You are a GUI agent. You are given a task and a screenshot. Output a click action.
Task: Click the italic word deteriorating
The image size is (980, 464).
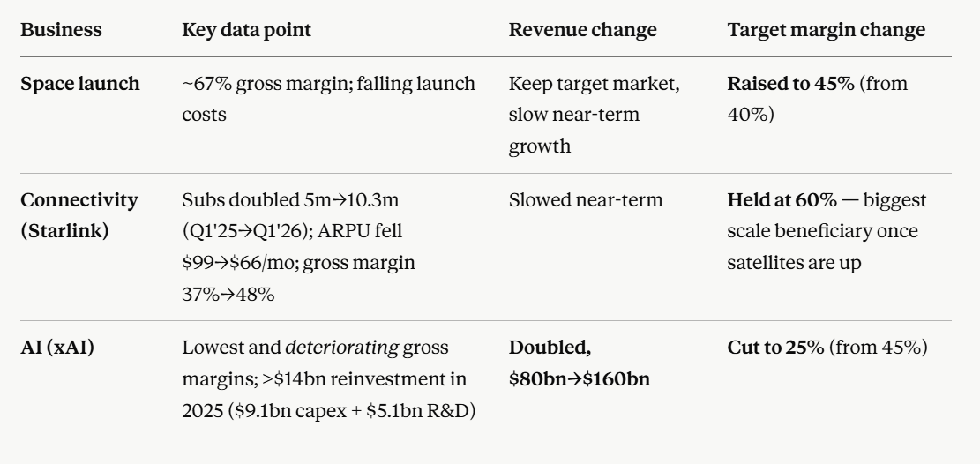coord(341,348)
